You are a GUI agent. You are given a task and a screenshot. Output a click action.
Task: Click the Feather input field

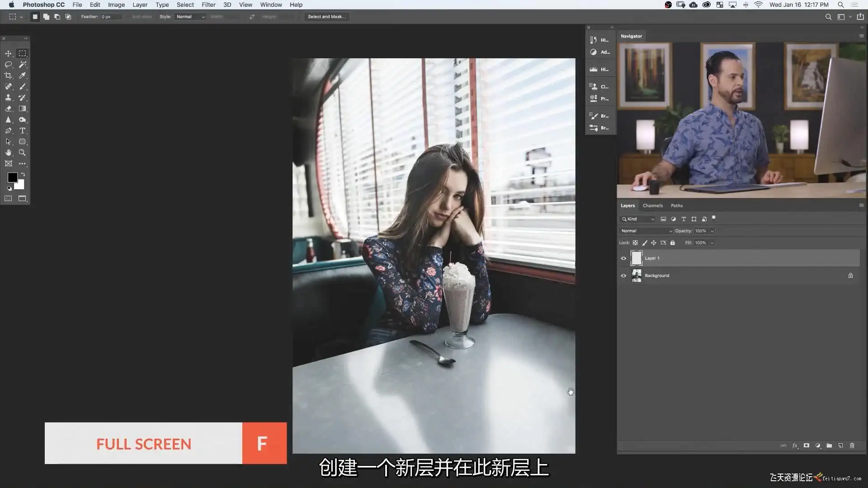tap(111, 17)
